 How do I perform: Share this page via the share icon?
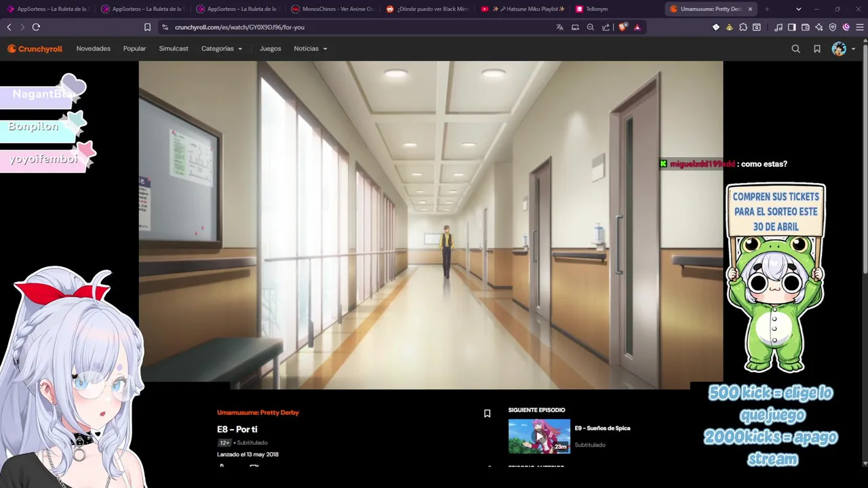[606, 27]
